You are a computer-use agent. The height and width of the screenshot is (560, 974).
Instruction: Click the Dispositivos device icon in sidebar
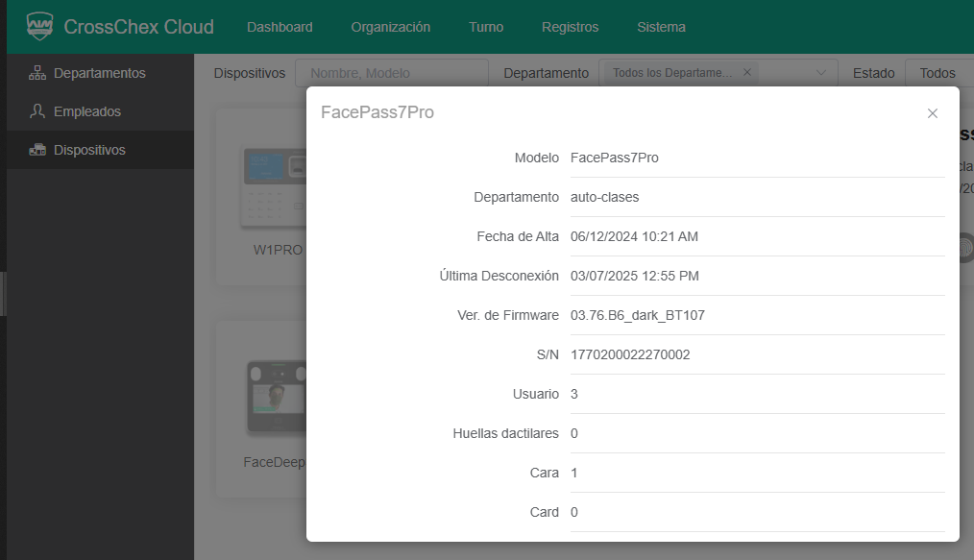pyautogui.click(x=37, y=150)
